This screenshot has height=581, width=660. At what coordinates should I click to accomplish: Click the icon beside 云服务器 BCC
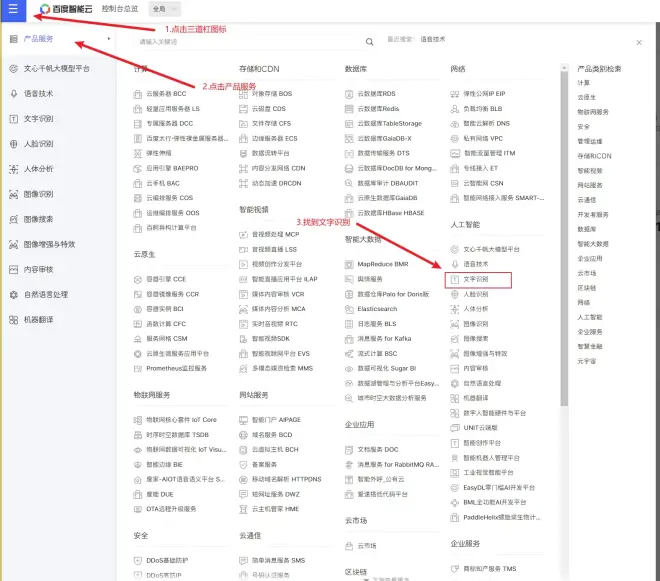click(x=137, y=94)
